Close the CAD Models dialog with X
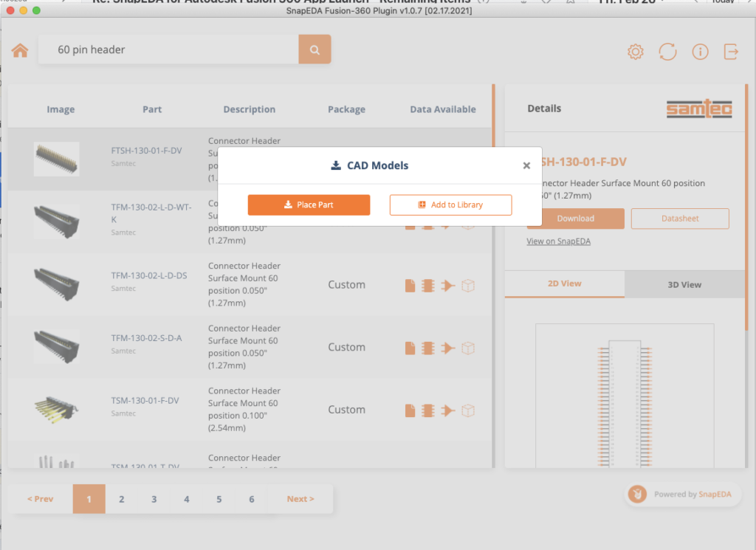The image size is (756, 550). pyautogui.click(x=526, y=166)
